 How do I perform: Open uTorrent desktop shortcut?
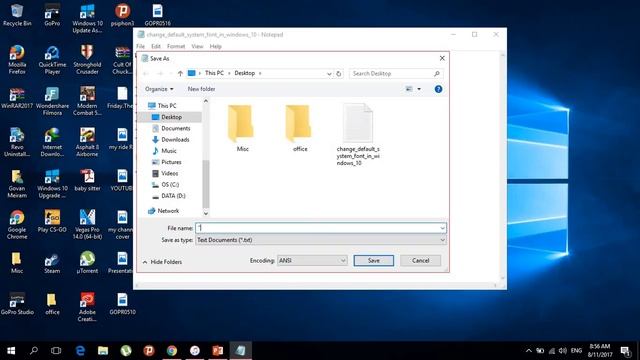[87, 262]
